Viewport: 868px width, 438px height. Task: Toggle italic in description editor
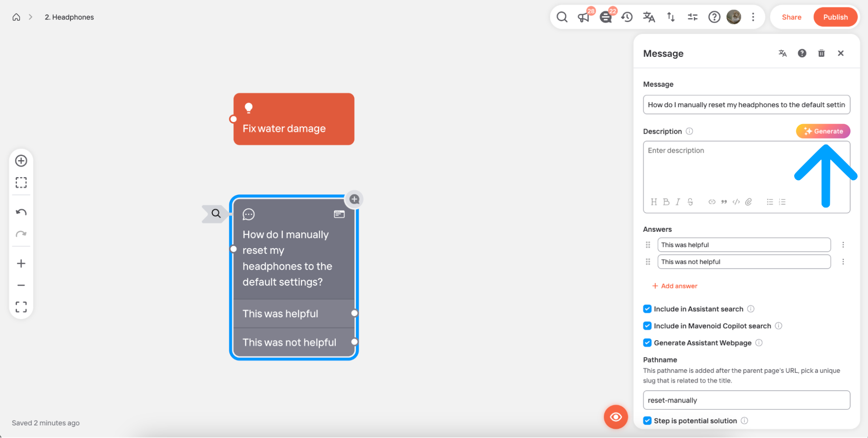pos(678,202)
